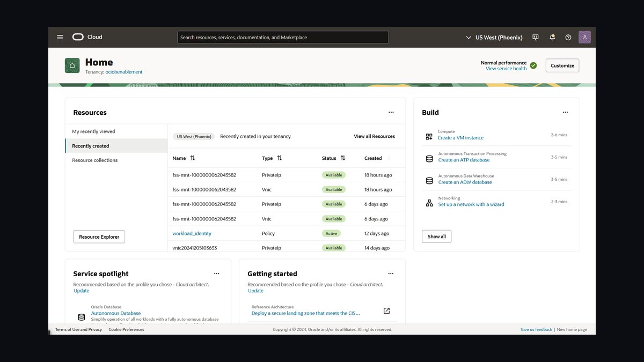This screenshot has width=644, height=362.
Task: Open the Resources panel ellipsis menu
Action: coord(391,112)
